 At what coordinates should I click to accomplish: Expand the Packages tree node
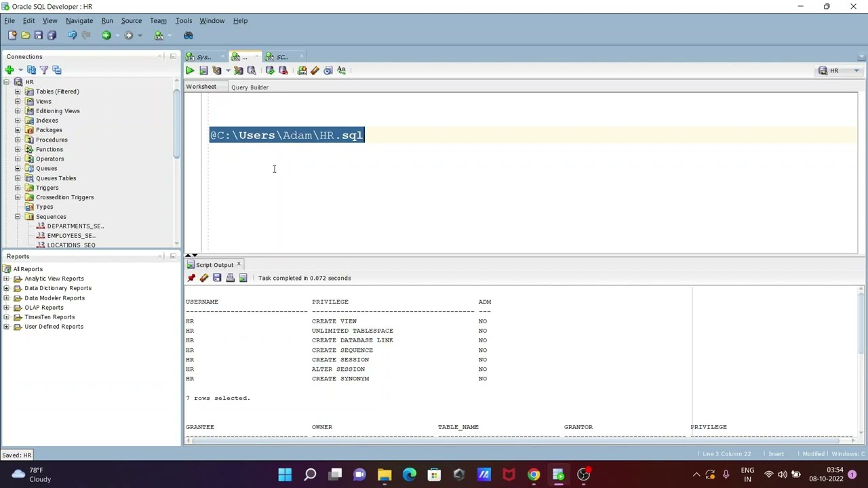point(18,130)
